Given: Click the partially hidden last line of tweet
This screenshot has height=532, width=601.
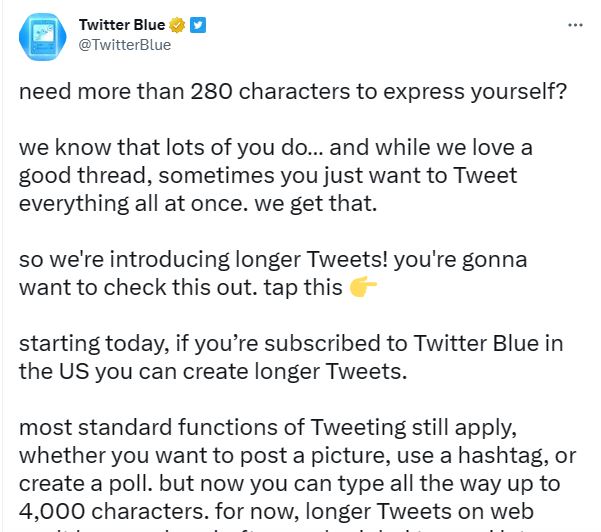Looking at the screenshot, I should [276, 529].
